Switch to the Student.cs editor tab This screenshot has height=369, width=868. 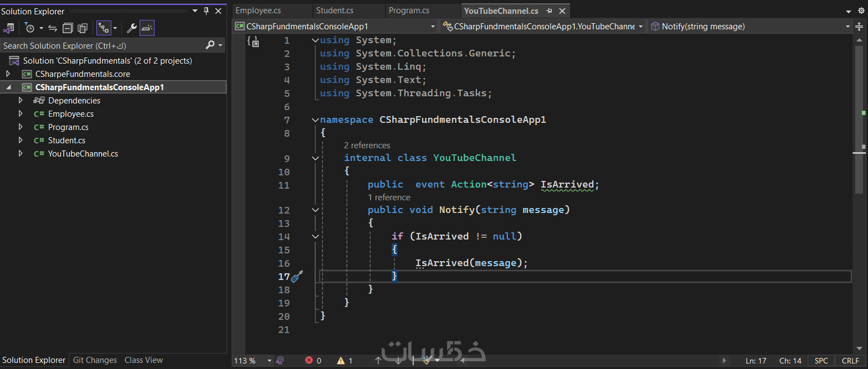coord(335,11)
